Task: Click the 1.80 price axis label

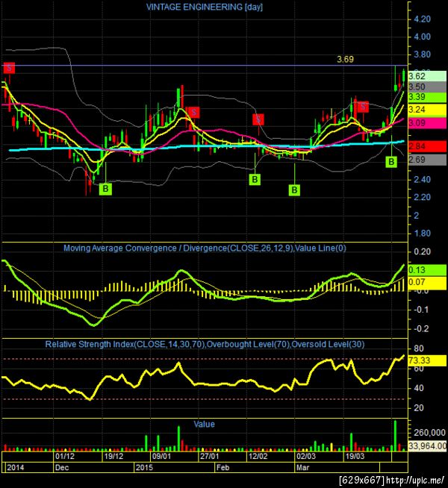Action: pyautogui.click(x=422, y=234)
